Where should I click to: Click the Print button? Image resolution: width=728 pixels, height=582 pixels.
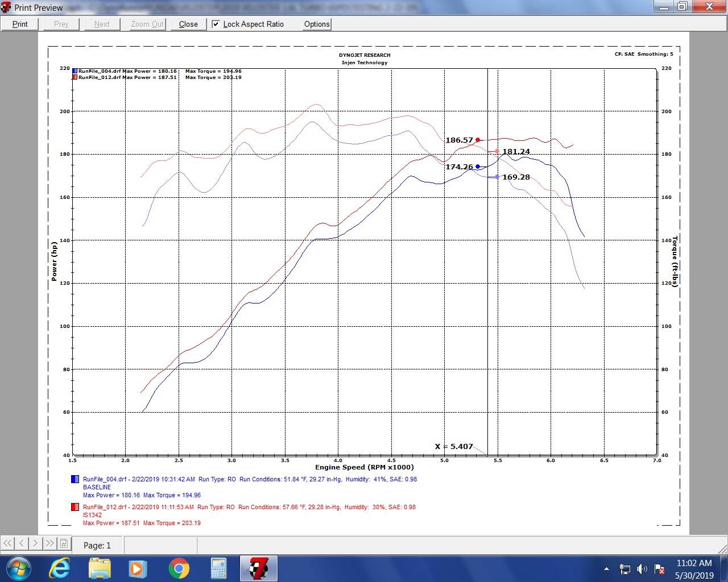20,24
